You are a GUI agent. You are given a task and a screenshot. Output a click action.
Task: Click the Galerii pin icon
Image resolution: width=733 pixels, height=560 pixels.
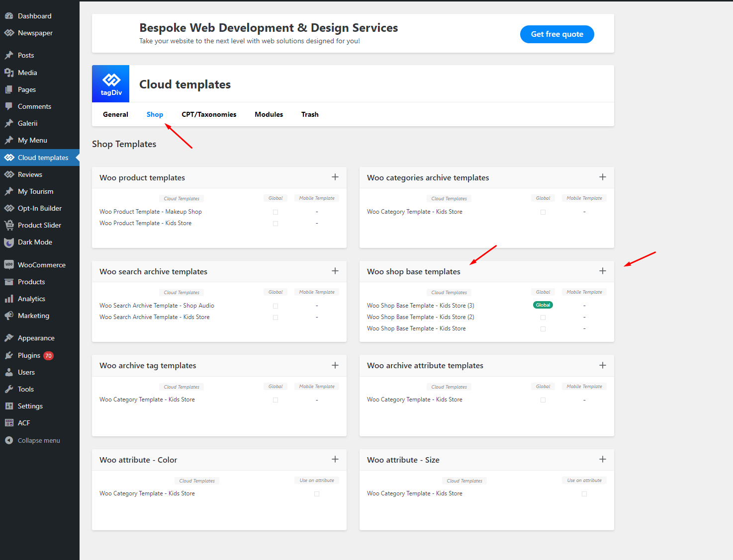tap(9, 123)
